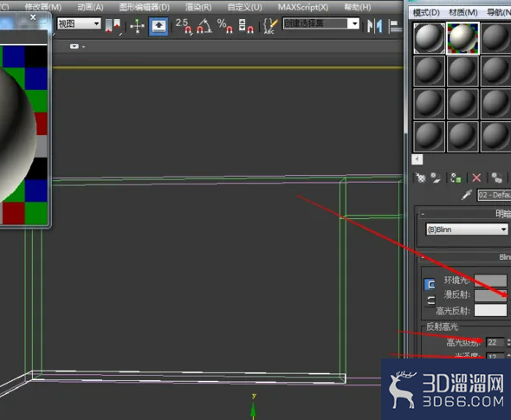Toggle Keyboard Shortcut Override button
Viewport: 511px width, 420px height.
coord(158,26)
